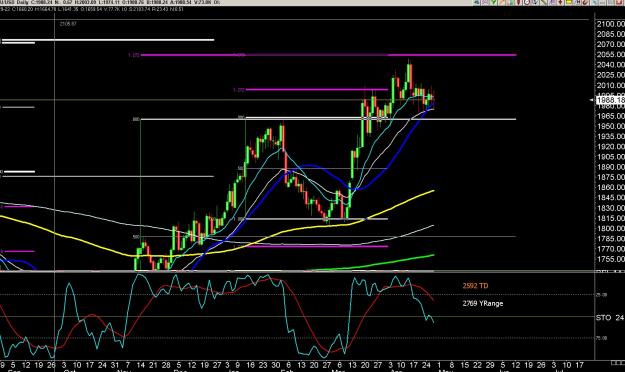
Task: Click the '2769 YRange' label
Action: 483,303
